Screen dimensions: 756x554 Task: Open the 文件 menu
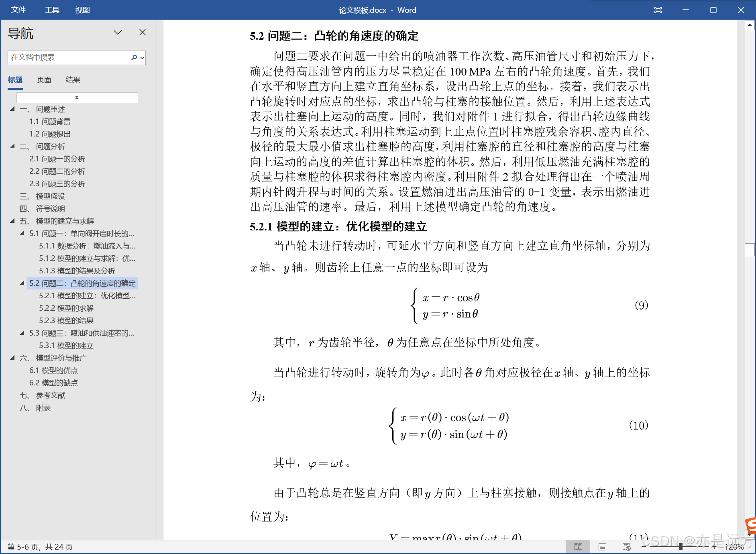18,10
